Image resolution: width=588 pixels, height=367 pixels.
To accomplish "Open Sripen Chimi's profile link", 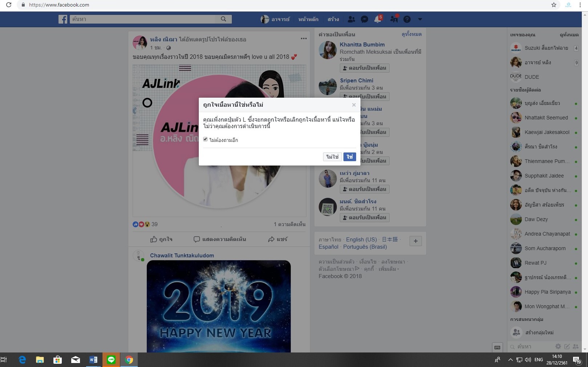I will [357, 81].
